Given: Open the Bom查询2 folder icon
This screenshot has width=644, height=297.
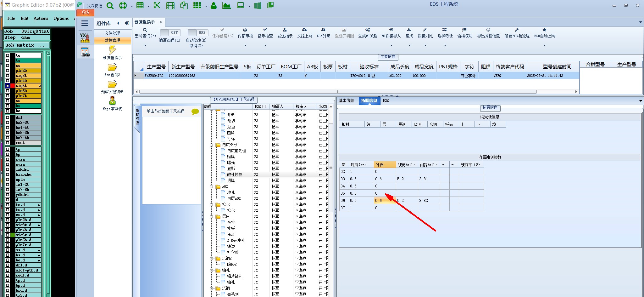Looking at the screenshot, I should tap(112, 67).
